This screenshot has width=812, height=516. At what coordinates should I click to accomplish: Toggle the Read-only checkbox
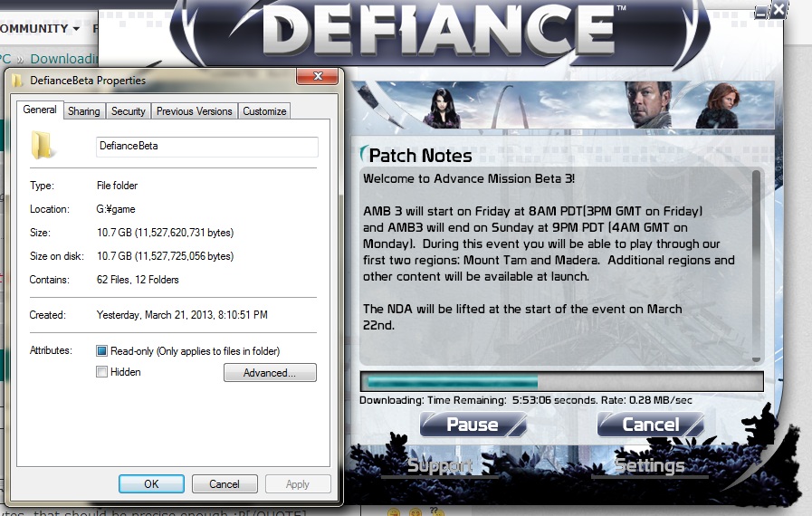point(101,351)
